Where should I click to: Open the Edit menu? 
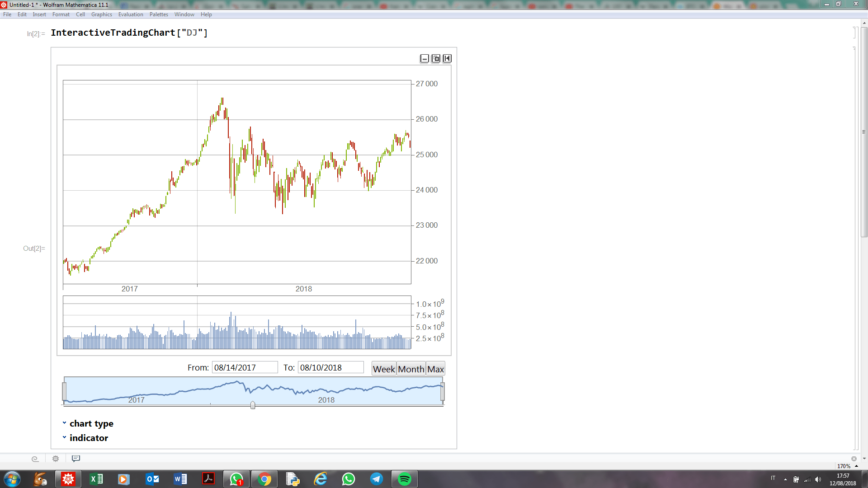[22, 14]
